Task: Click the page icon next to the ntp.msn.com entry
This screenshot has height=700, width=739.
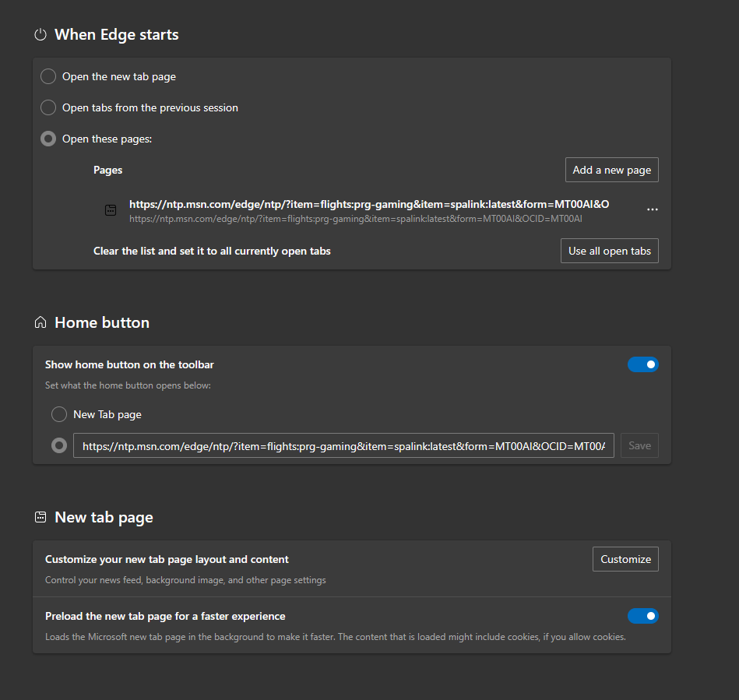Action: pos(110,209)
